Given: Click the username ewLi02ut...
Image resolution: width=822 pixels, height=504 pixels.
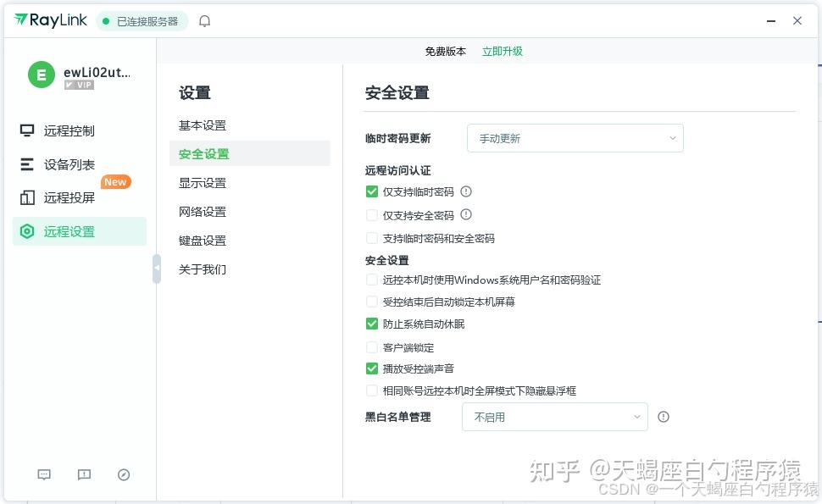Looking at the screenshot, I should click(97, 72).
